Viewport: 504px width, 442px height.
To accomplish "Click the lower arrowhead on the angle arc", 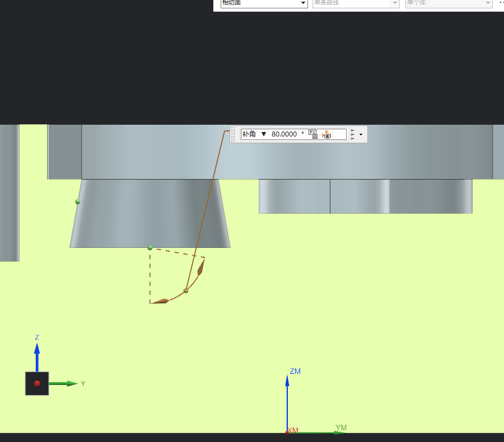I will pos(160,301).
